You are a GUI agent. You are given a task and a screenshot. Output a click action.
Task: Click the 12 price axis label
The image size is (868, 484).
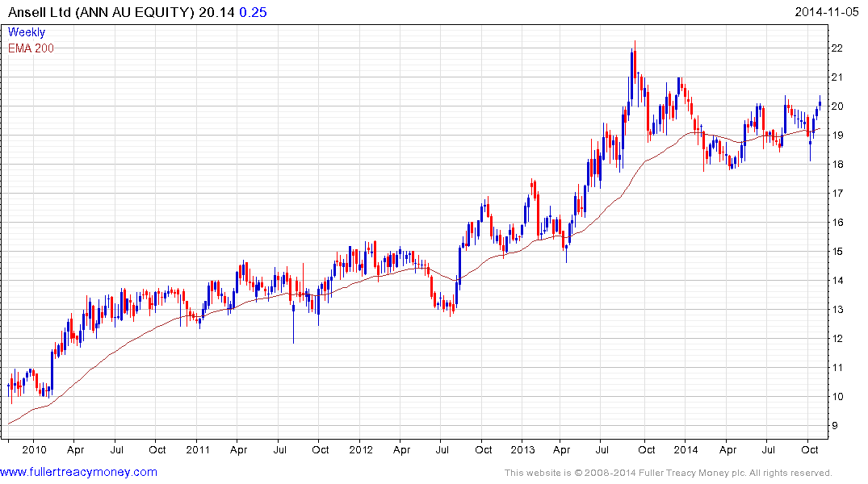pos(837,339)
